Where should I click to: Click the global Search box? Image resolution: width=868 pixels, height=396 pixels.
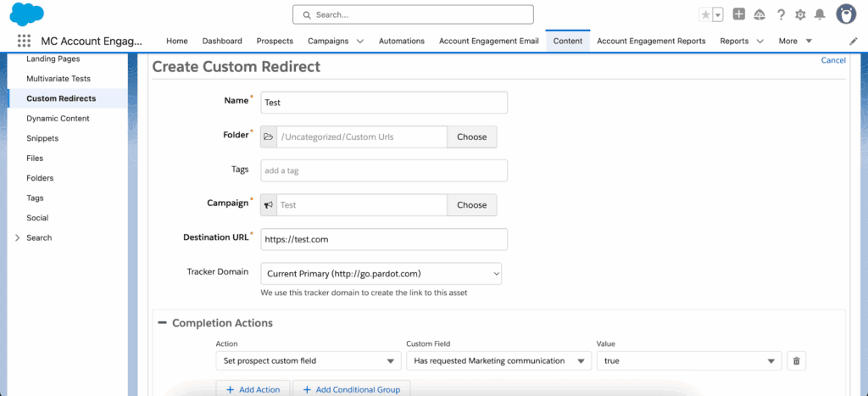[x=413, y=15]
